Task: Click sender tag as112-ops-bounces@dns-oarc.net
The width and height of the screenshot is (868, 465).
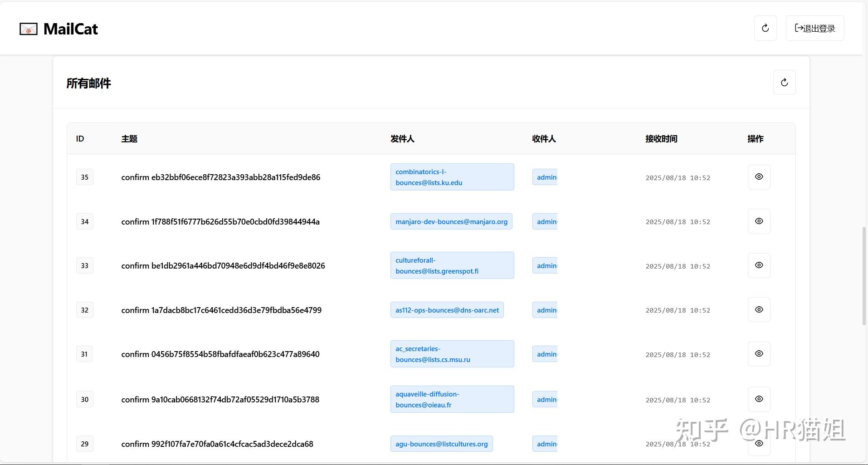Action: 447,310
